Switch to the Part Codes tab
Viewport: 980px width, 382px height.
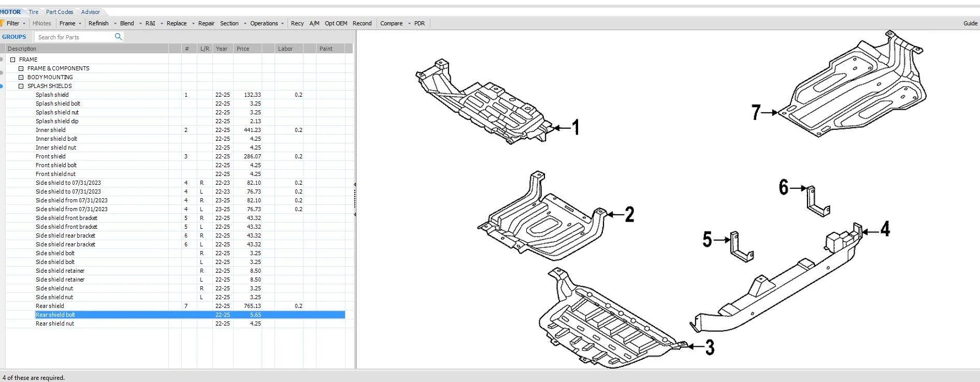tap(60, 12)
